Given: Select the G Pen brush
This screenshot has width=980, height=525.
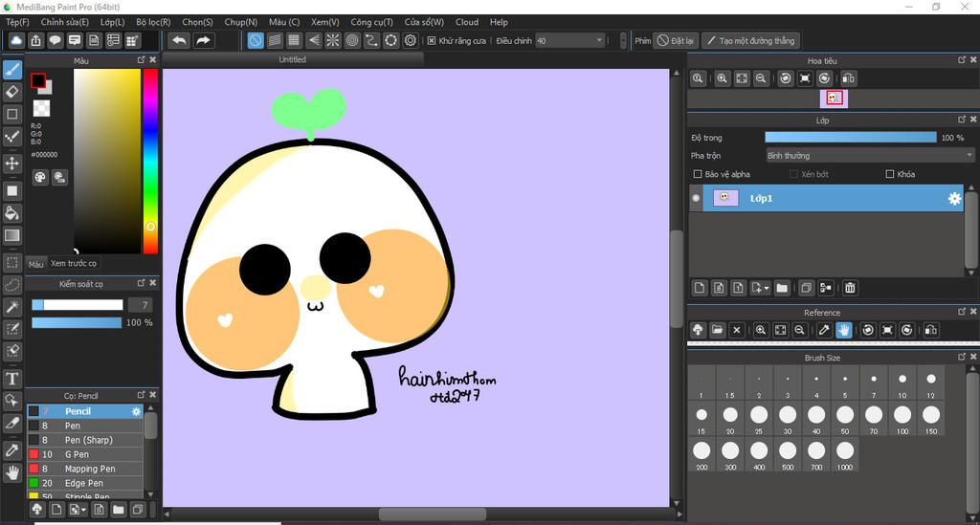Looking at the screenshot, I should point(85,454).
